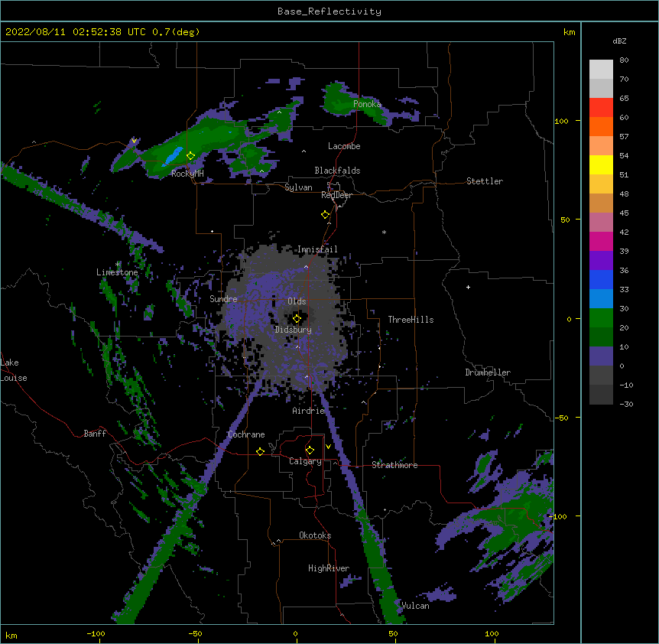The image size is (659, 644).
Task: Click the white plus marker north of Drumheller
Action: (468, 287)
